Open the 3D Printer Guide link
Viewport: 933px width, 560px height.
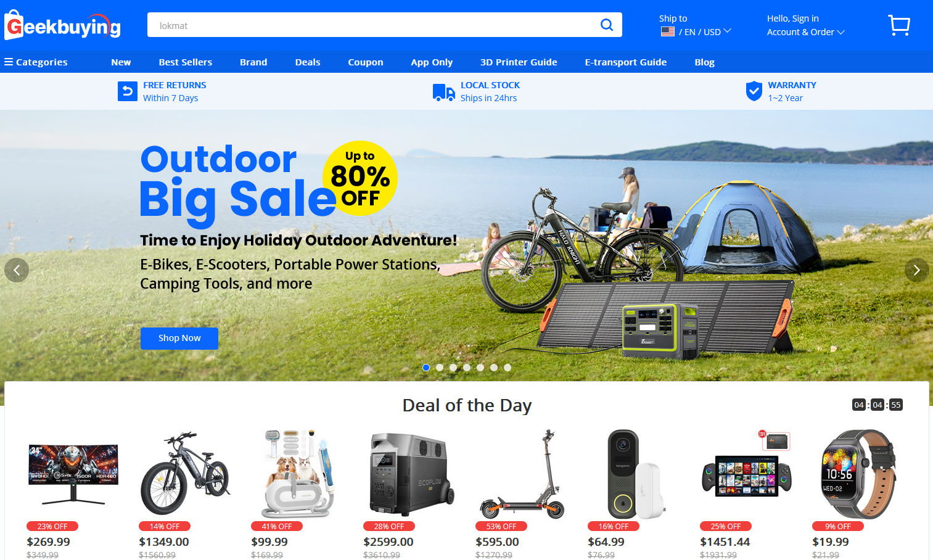(x=519, y=62)
